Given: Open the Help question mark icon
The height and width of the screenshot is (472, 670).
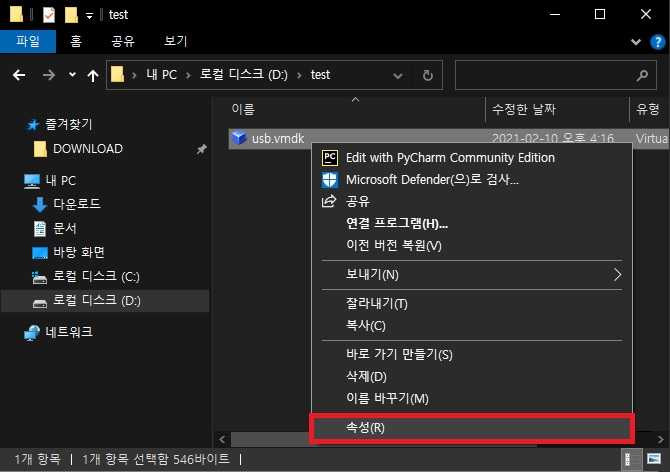Looking at the screenshot, I should click(658, 42).
